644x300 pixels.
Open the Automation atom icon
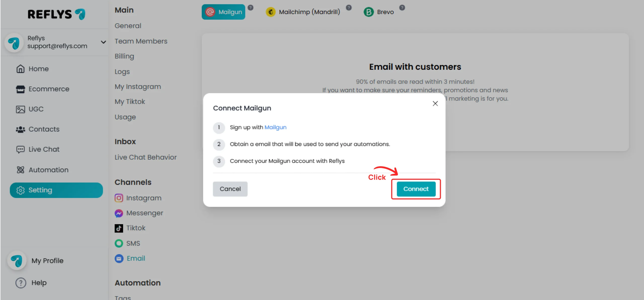(20, 170)
